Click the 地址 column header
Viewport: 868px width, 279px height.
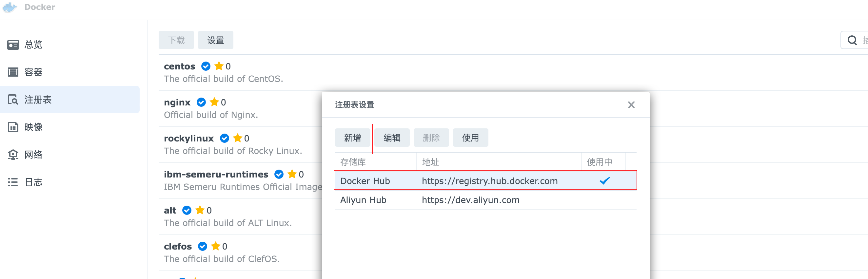[x=499, y=162]
